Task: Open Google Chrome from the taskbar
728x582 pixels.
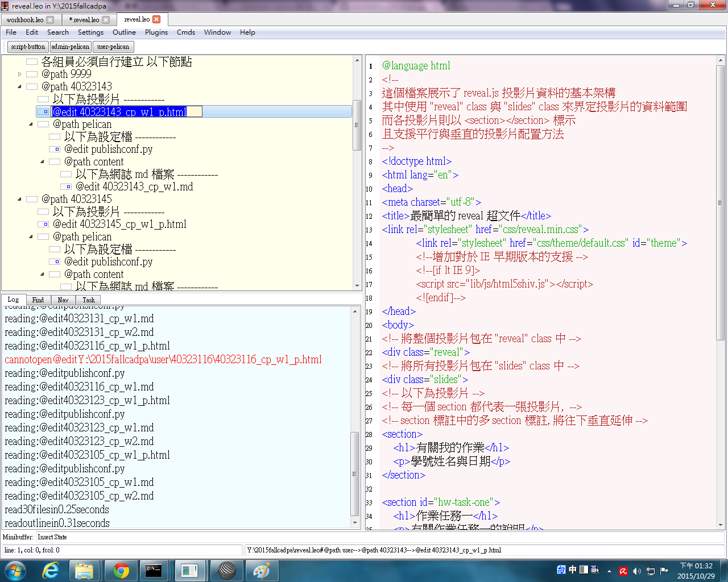Action: (120, 570)
